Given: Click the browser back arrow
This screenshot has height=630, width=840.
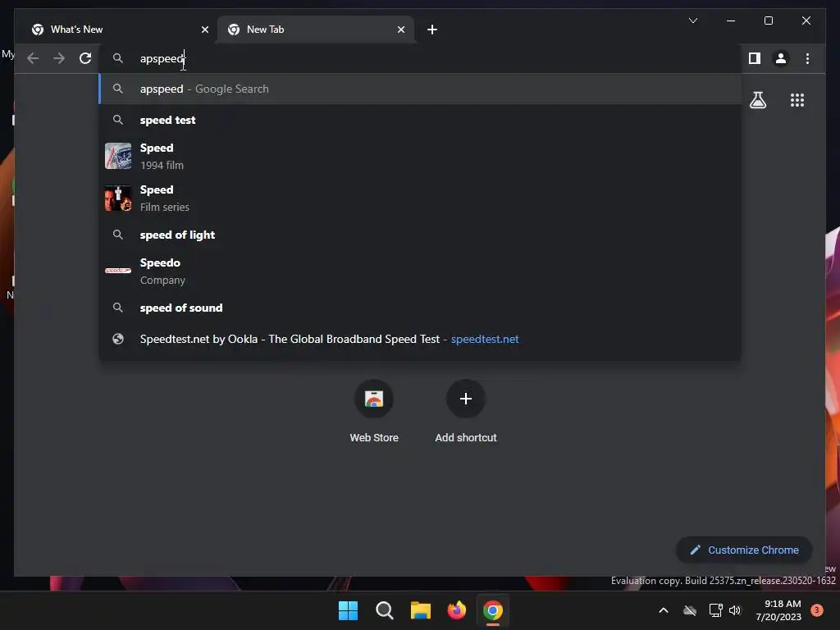Looking at the screenshot, I should pos(33,58).
